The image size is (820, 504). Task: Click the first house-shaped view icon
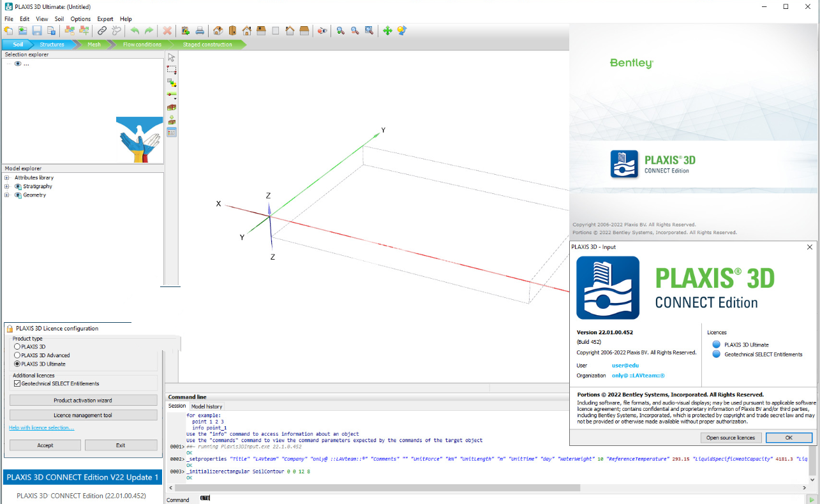(x=218, y=31)
